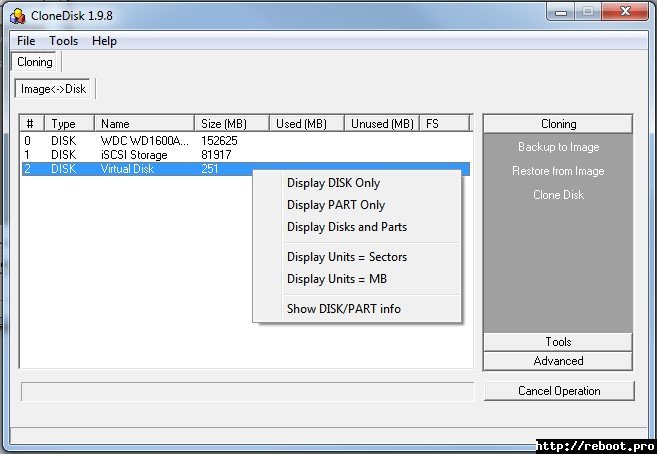Select the WDC WD1600A... disk row
The height and width of the screenshot is (454, 657).
click(246, 141)
